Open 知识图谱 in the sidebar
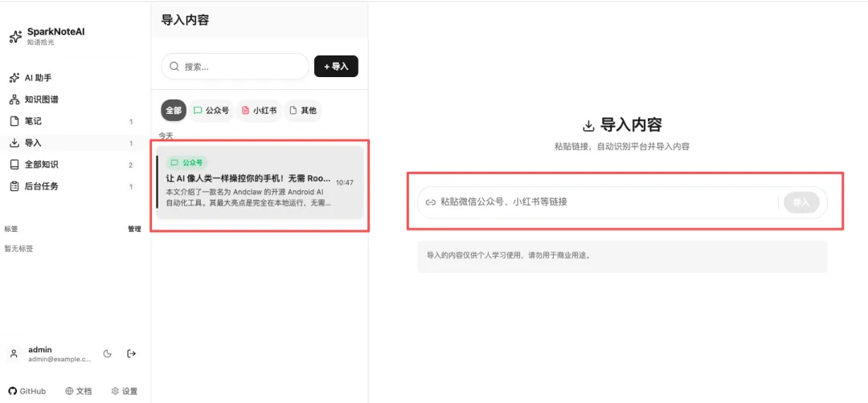This screenshot has height=403, width=868. tap(72, 100)
